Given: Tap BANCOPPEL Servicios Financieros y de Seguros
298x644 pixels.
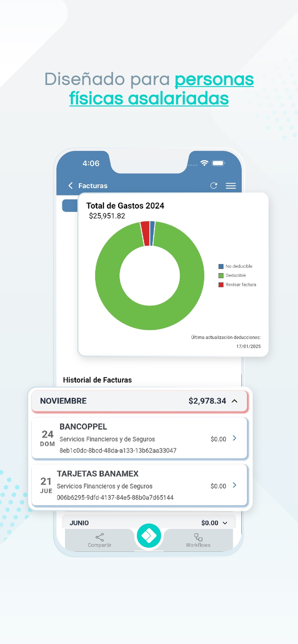Looking at the screenshot, I should coord(107,439).
